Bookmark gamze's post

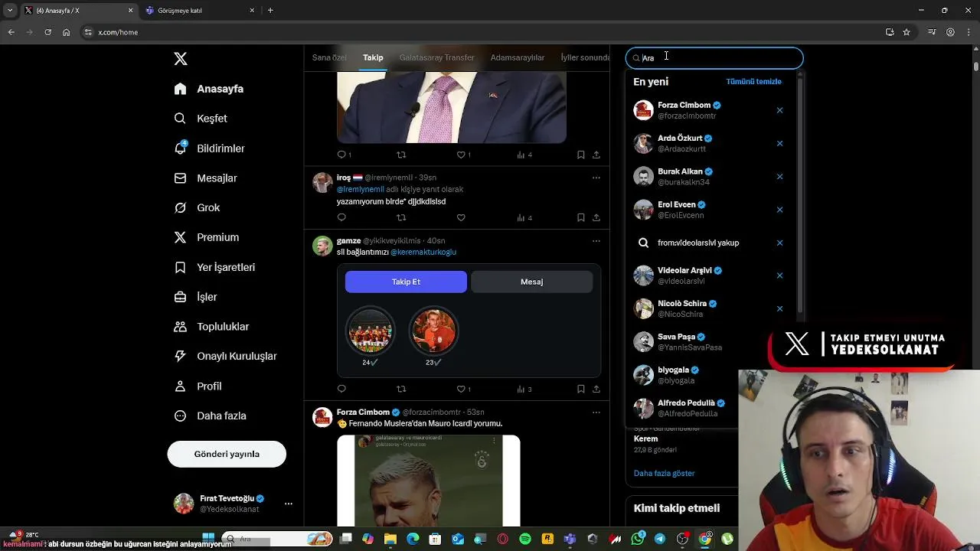581,389
